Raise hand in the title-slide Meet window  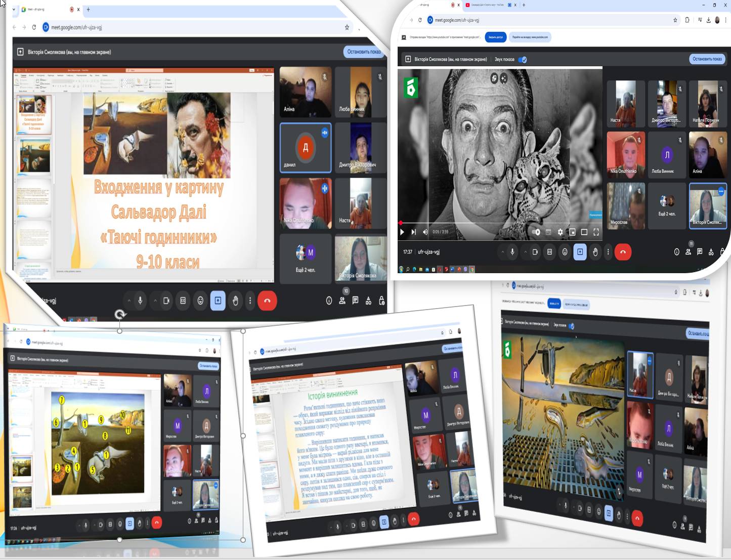click(x=235, y=300)
